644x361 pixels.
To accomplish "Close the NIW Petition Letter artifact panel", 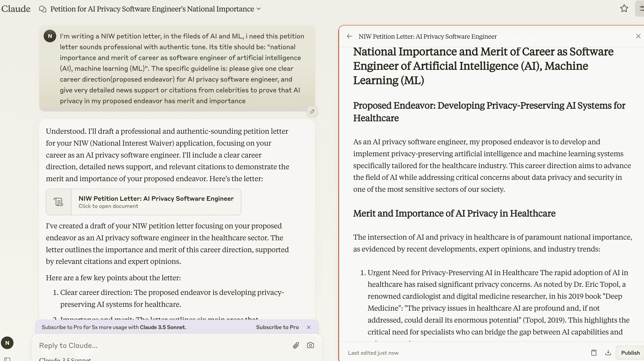I will click(638, 36).
